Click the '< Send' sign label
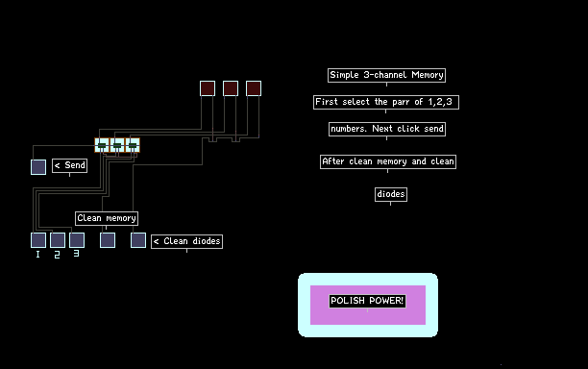The image size is (588, 369). [x=70, y=165]
